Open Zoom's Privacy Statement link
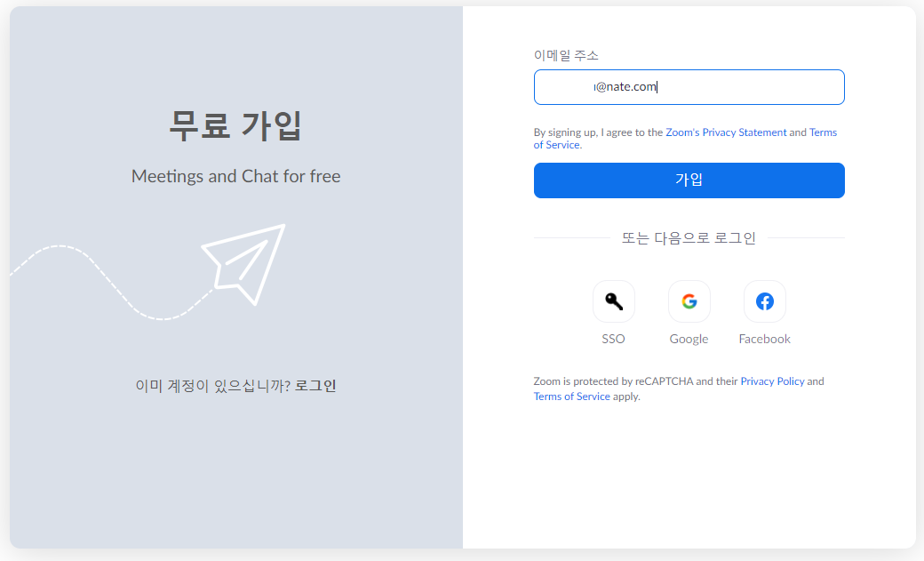 [x=726, y=132]
